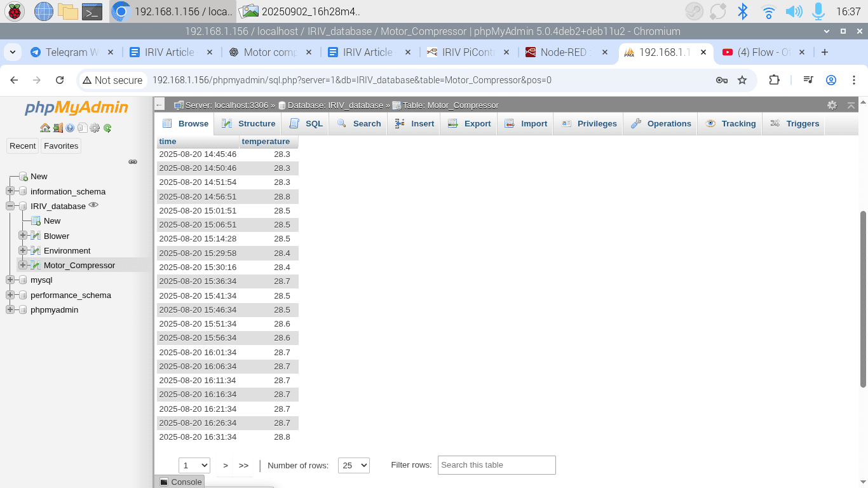Open the Chromium extensions puzzle icon
The width and height of the screenshot is (868, 488).
pos(774,80)
